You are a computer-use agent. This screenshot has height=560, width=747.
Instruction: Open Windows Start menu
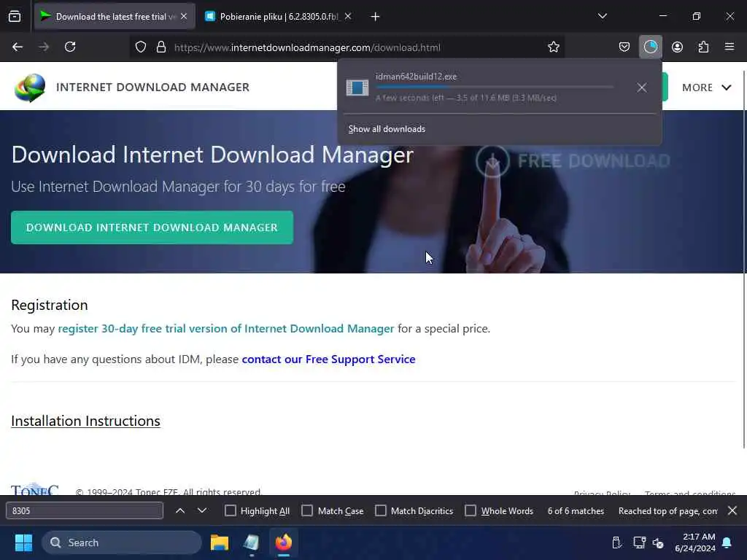[x=23, y=542]
